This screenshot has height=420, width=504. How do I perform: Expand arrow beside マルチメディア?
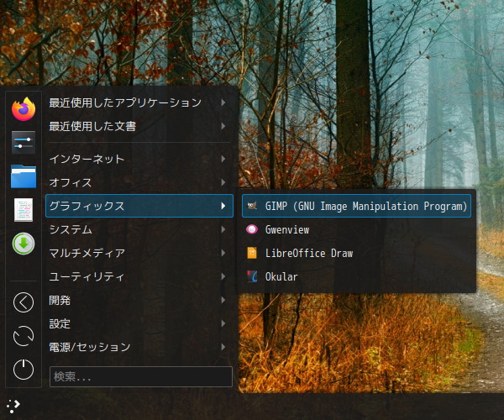point(223,253)
